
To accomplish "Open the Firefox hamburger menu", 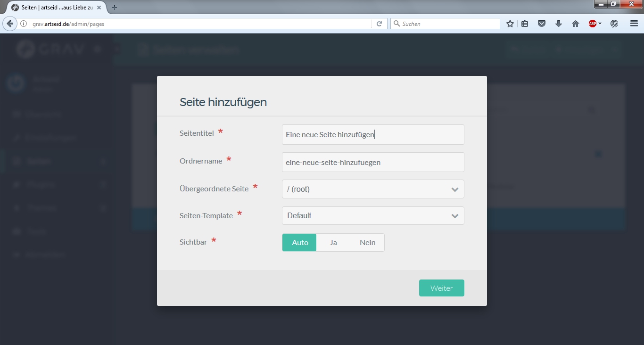I will 634,24.
